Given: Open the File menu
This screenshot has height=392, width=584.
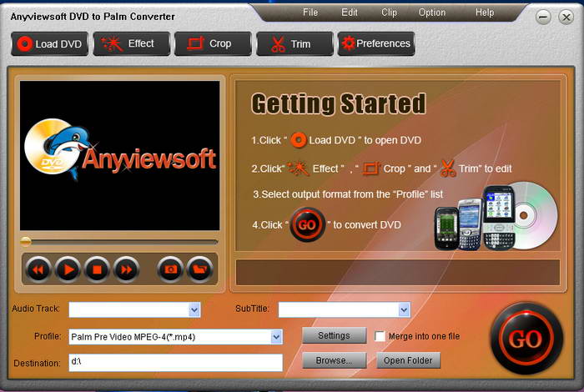Looking at the screenshot, I should (310, 13).
